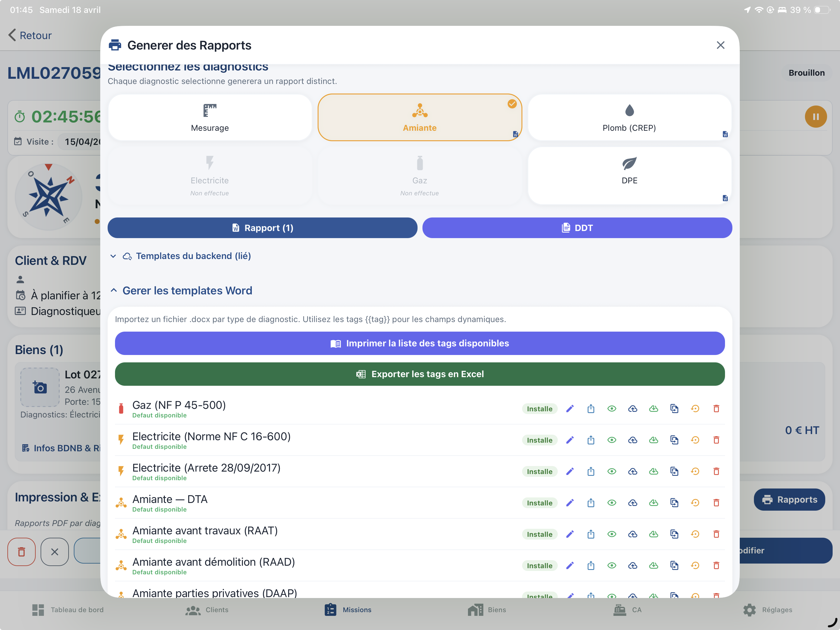Open the Clients tab
This screenshot has width=840, height=630.
click(x=207, y=610)
